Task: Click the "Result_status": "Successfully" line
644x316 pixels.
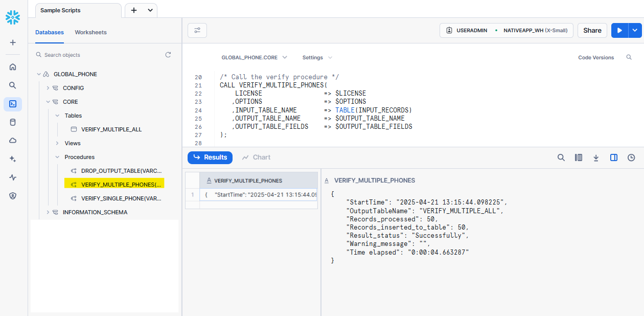Action: coord(407,235)
